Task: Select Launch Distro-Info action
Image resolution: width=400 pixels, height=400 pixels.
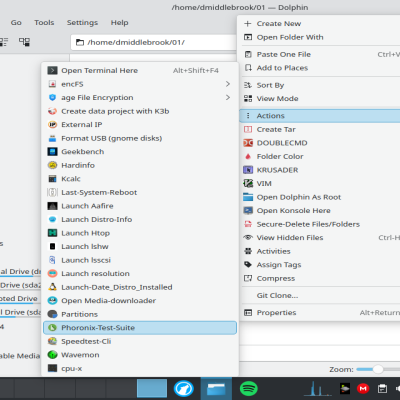Action: click(x=140, y=220)
